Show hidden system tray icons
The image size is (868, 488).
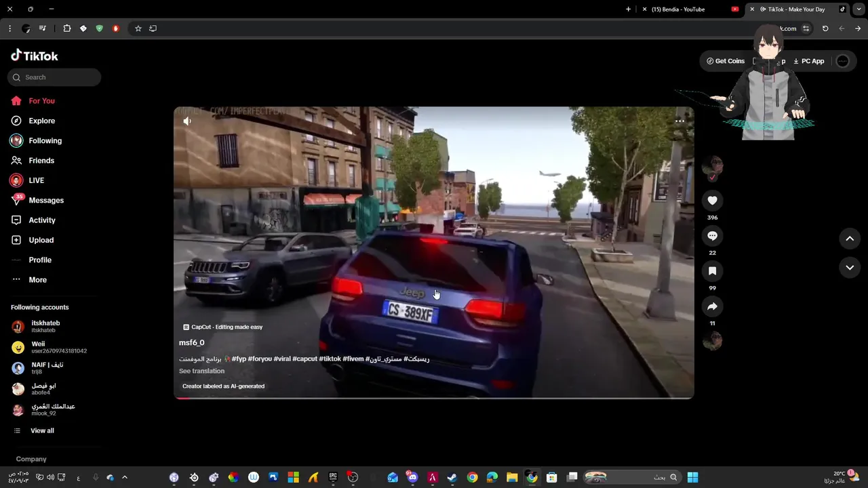tap(124, 477)
